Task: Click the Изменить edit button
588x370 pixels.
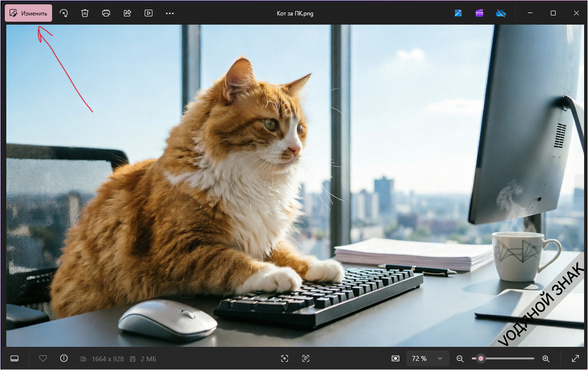Action: coord(28,13)
